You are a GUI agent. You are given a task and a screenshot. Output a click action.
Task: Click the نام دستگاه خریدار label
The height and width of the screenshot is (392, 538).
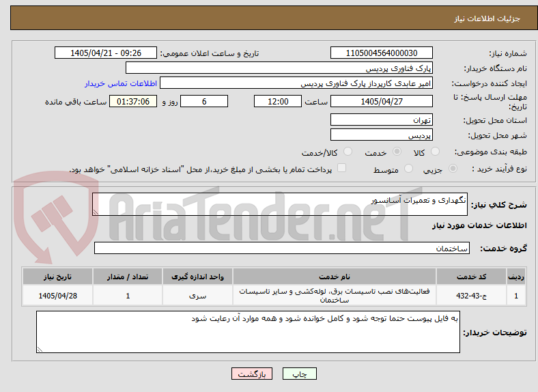point(495,69)
